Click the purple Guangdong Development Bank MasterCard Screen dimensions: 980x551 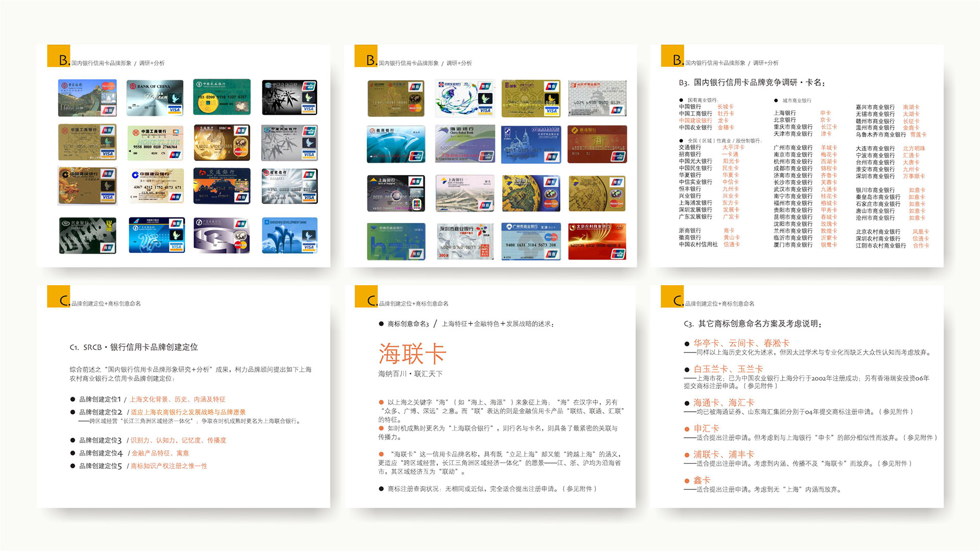click(222, 235)
